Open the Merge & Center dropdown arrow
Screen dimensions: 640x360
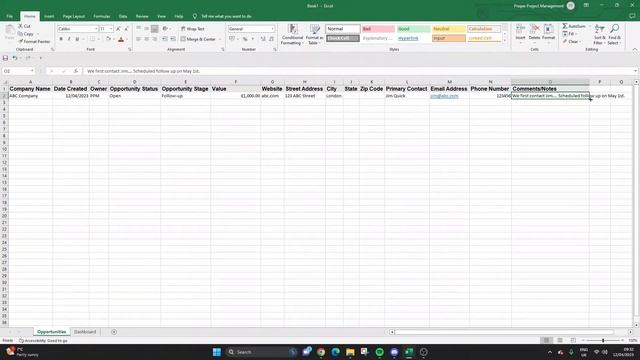coord(220,39)
